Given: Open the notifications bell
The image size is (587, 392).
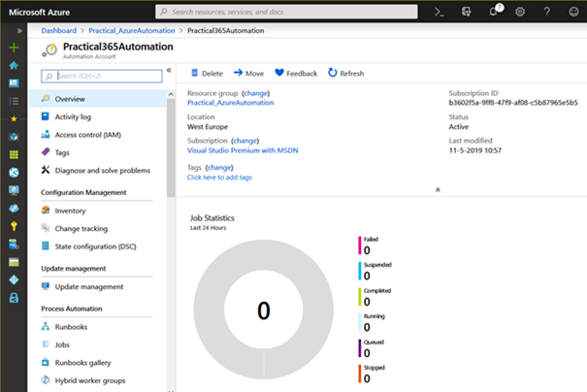Looking at the screenshot, I should tap(494, 12).
